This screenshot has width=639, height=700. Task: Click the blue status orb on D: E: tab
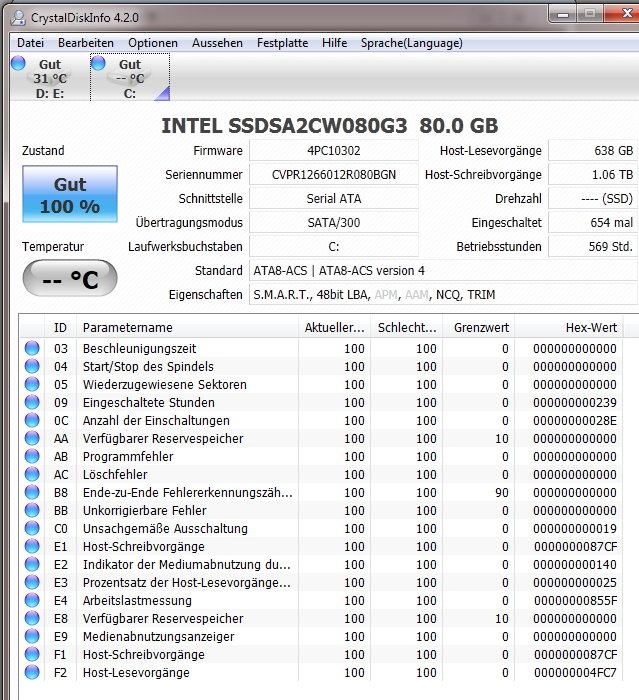tap(18, 63)
